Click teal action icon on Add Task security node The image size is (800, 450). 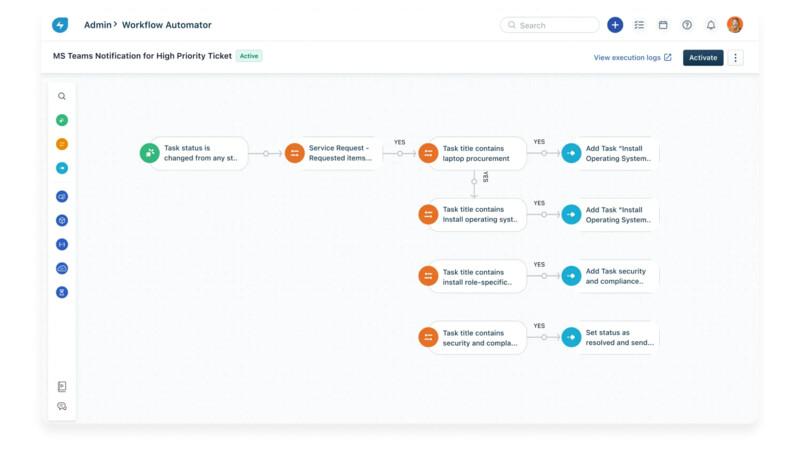tap(571, 276)
